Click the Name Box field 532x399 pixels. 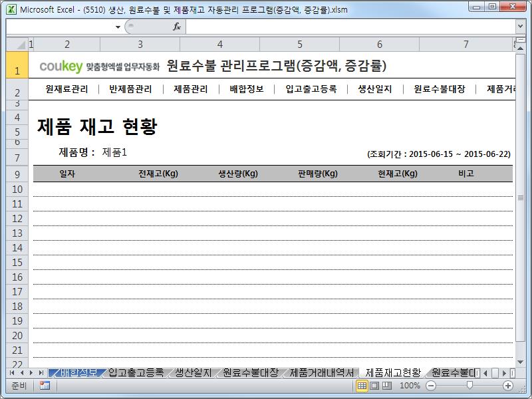(60, 27)
